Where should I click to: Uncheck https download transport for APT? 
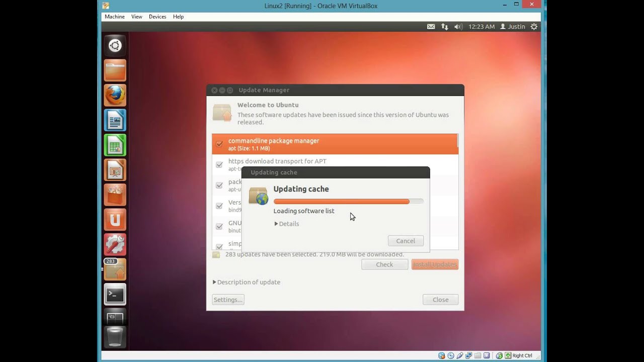click(219, 164)
